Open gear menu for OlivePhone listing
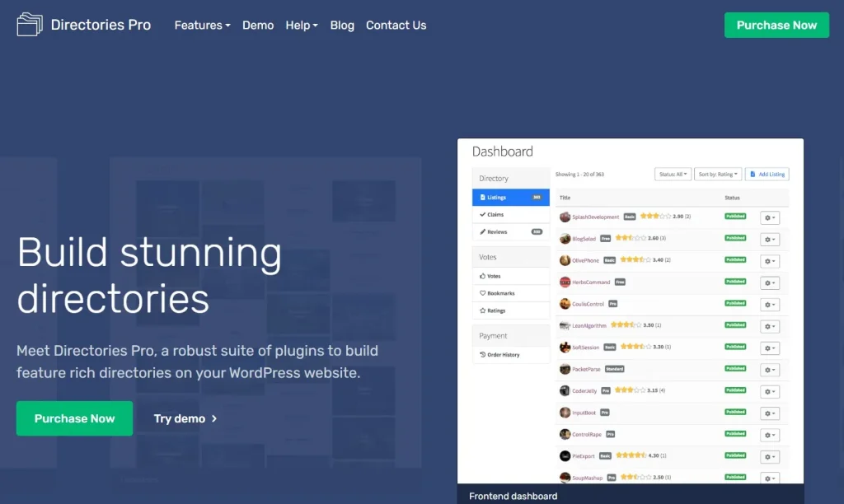The width and height of the screenshot is (844, 504). [x=770, y=261]
